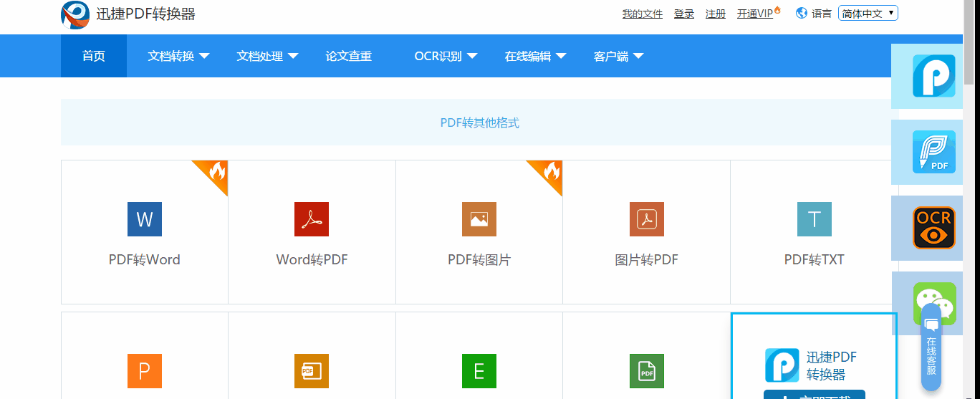The height and width of the screenshot is (399, 980).
Task: Click the PDF转TXT label text
Action: click(815, 260)
